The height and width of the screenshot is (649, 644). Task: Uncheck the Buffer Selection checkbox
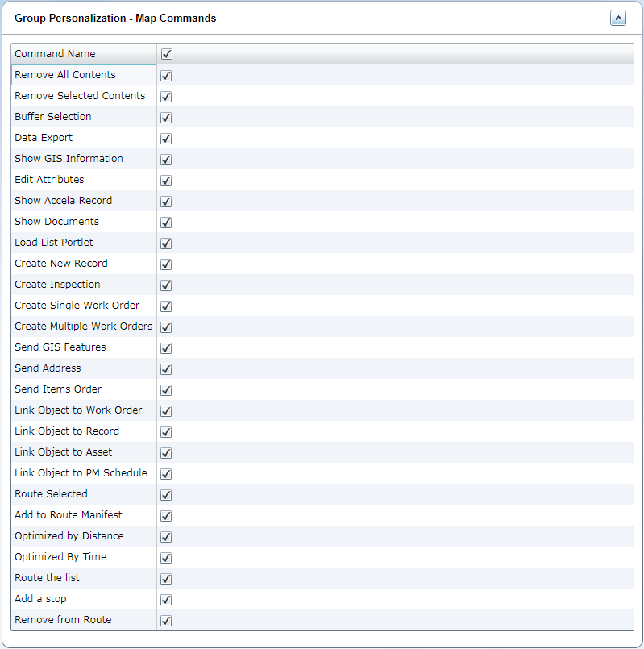tap(167, 118)
